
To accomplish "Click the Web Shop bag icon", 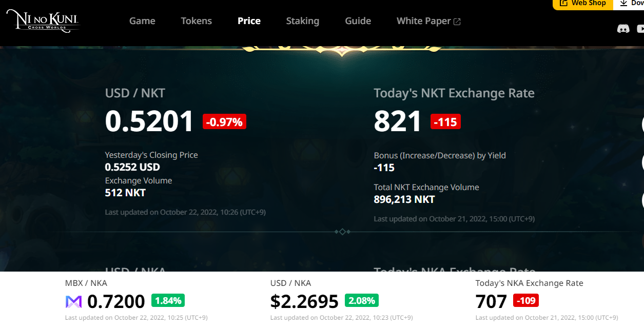I will click(x=563, y=3).
